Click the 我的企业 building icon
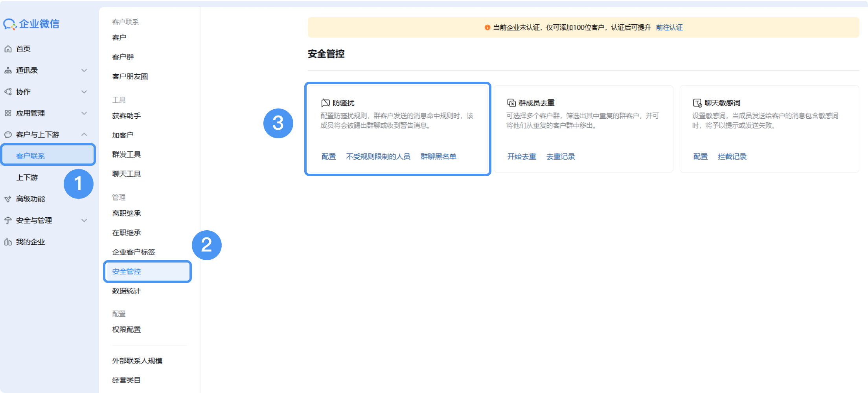This screenshot has height=393, width=868. (x=8, y=242)
